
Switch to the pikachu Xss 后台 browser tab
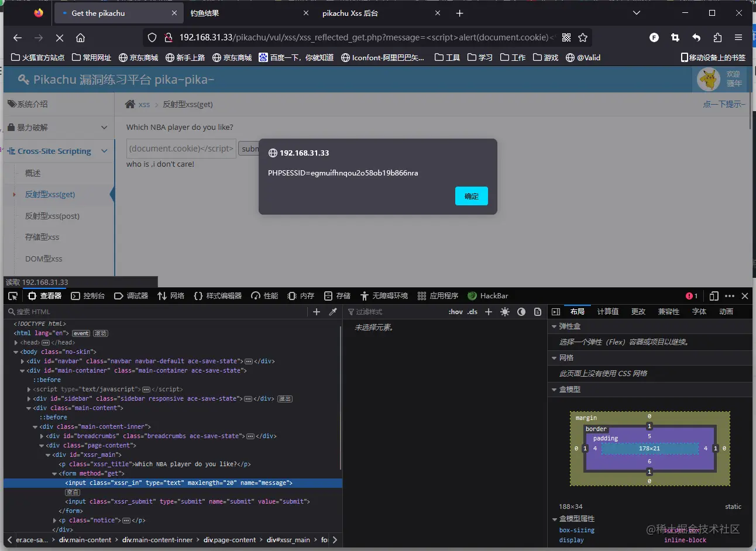coord(382,13)
